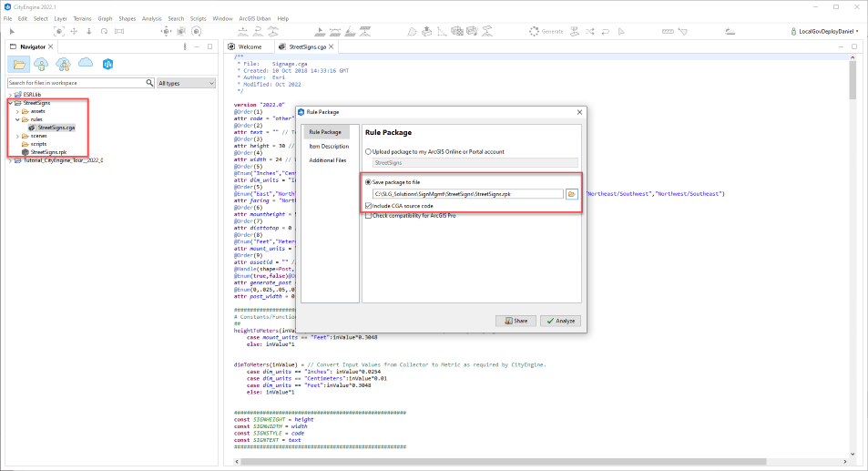Click the measure ruler toolbar icon
Screen dimensions: 868x471
668,32
